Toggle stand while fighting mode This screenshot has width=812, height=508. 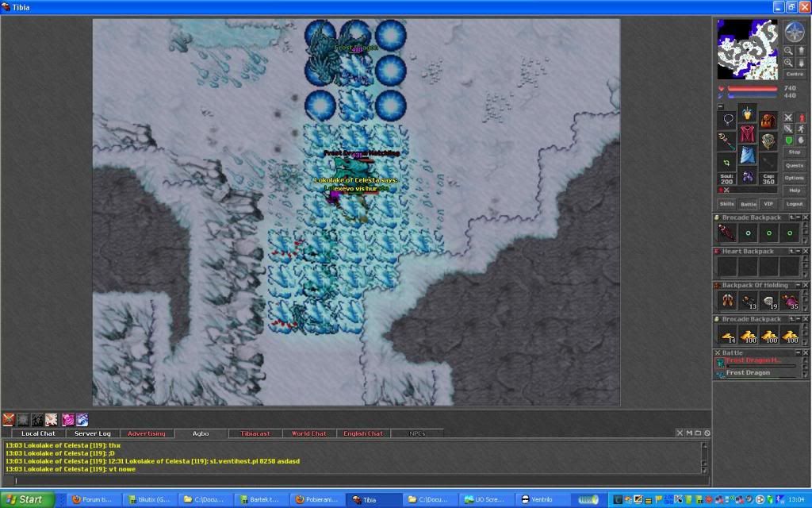[802, 118]
